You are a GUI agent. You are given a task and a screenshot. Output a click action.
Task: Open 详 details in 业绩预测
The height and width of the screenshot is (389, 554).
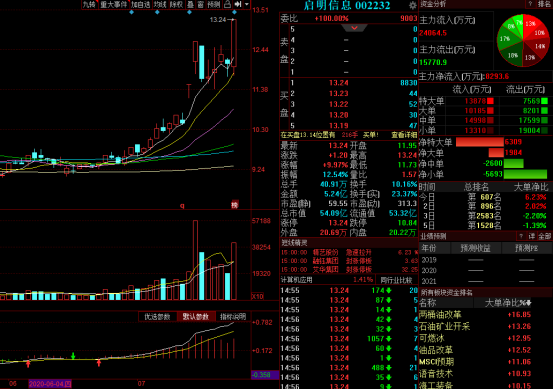tap(531, 236)
